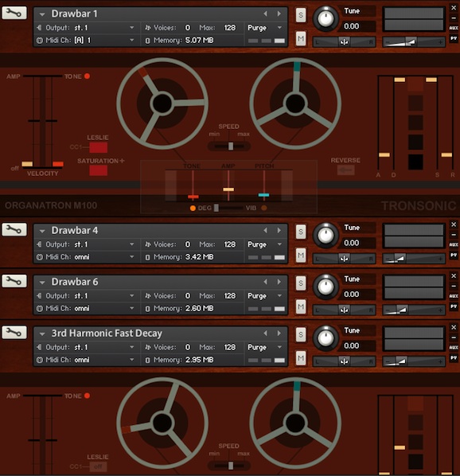Click the Drawbar 6 Tune value 0.00
This screenshot has width=460, height=476.
pyautogui.click(x=352, y=295)
